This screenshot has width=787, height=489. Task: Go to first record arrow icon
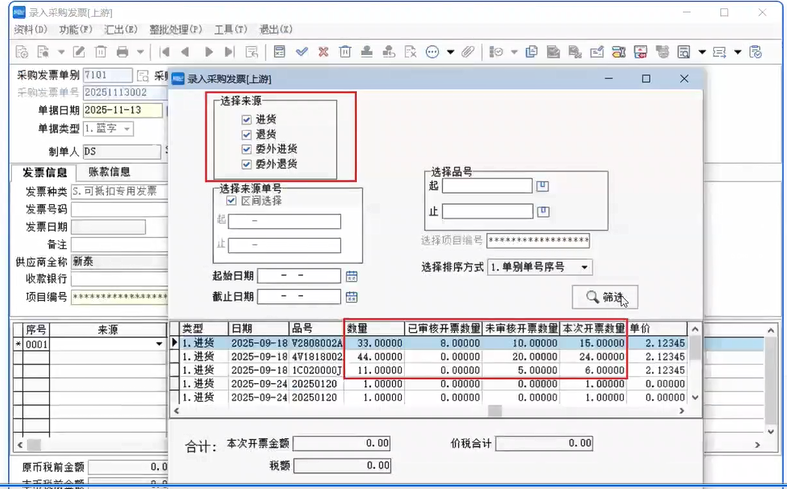(164, 52)
